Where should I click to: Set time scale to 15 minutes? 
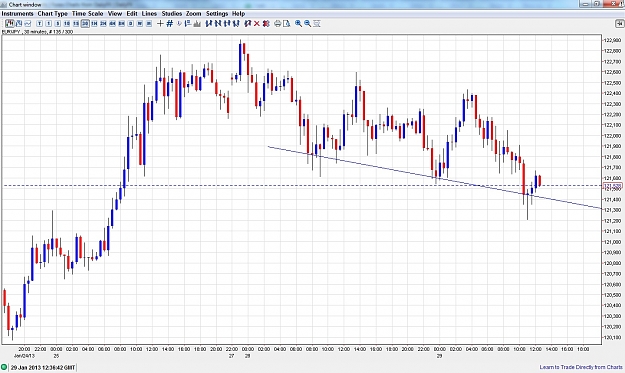coord(76,24)
